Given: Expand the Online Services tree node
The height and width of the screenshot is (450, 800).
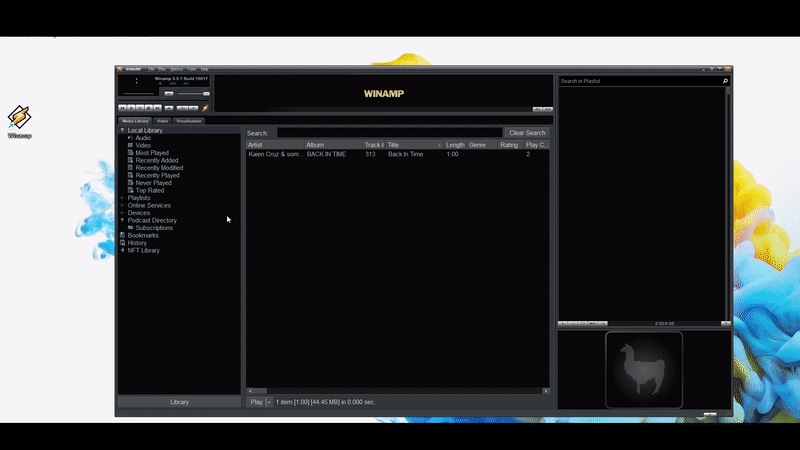Looking at the screenshot, I should pos(122,206).
